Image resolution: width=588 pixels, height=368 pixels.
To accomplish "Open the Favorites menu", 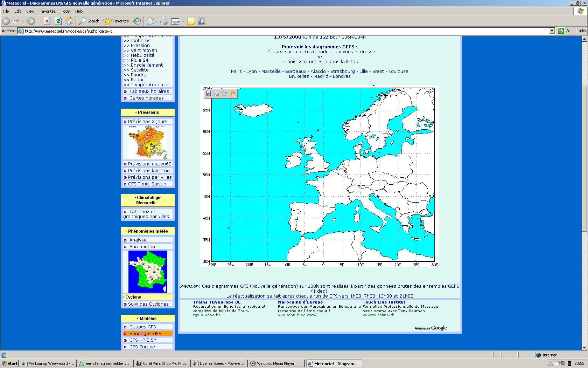I will tap(47, 11).
